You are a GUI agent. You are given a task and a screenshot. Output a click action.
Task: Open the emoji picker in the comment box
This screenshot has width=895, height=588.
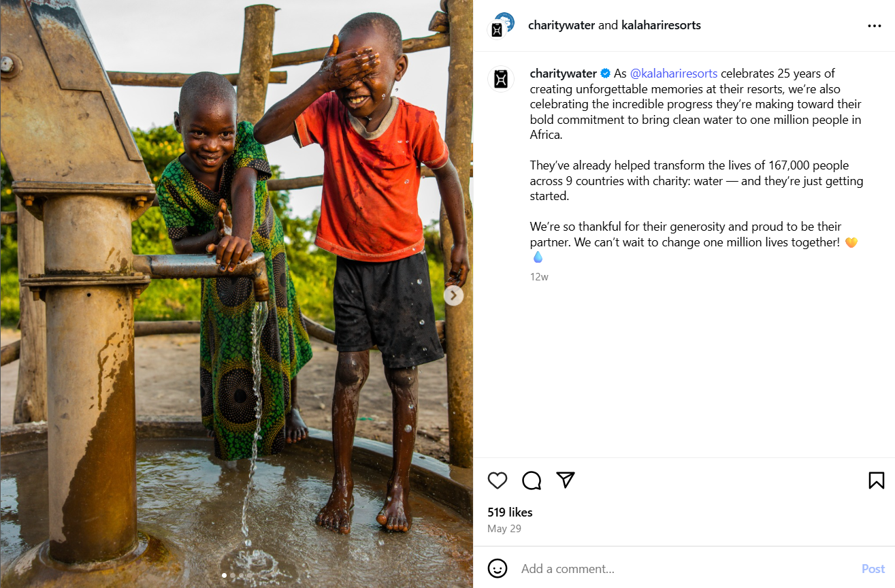click(498, 568)
